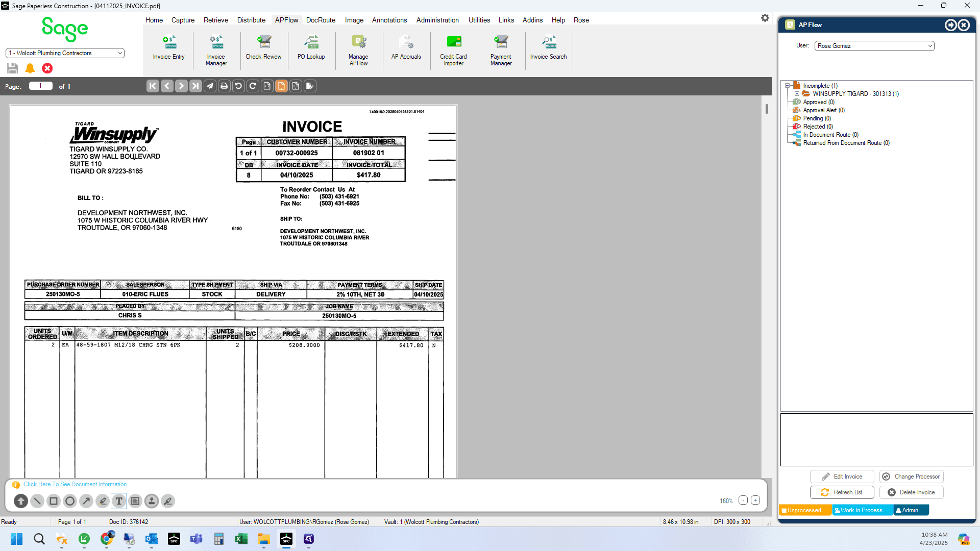Select the dark marker redaction tool
This screenshot has height=551, width=980.
pyautogui.click(x=168, y=501)
